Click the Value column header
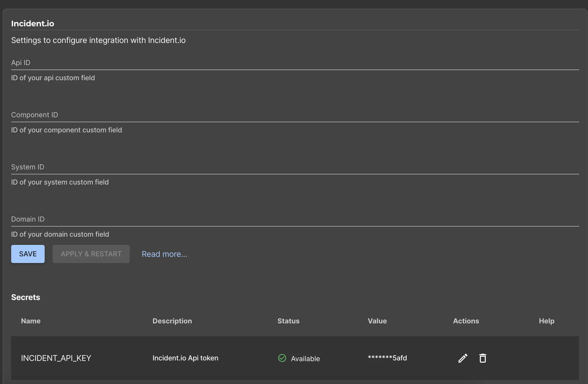The height and width of the screenshot is (384, 588). pos(377,321)
